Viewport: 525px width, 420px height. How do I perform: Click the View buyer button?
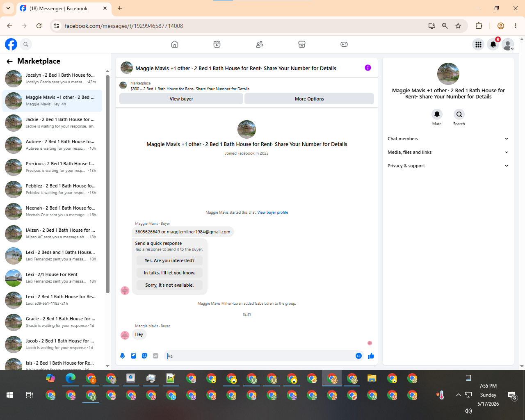point(181,99)
